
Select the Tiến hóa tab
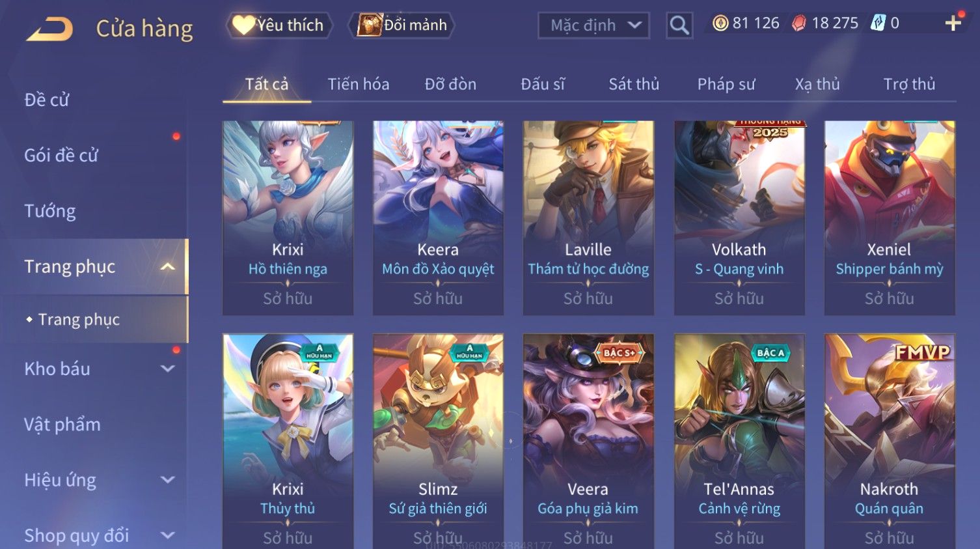point(359,84)
